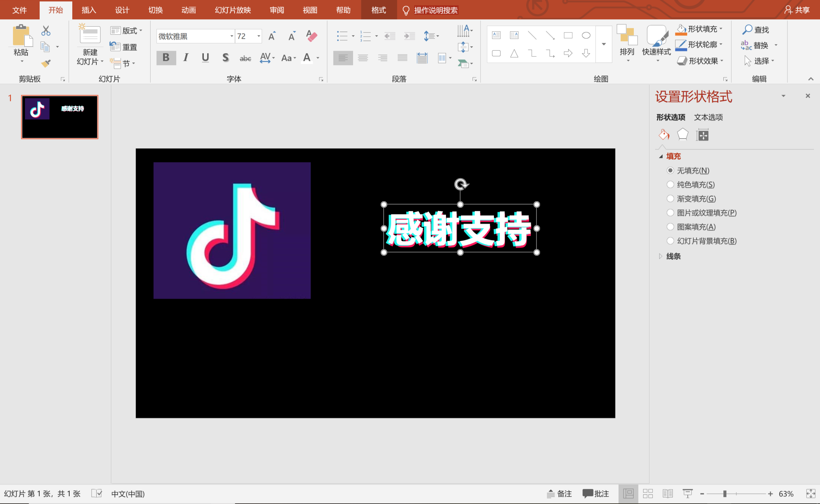Toggle Bold formatting
This screenshot has height=504, width=820.
click(166, 58)
